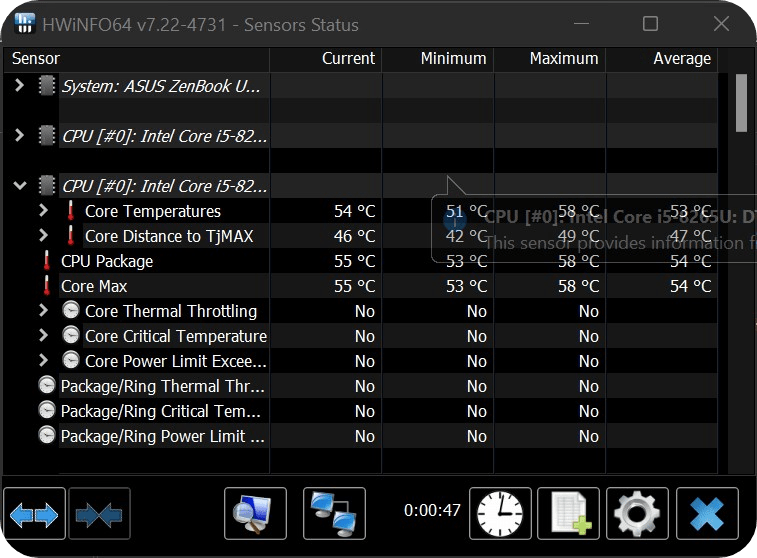The width and height of the screenshot is (757, 558).
Task: Click the clock icon beside Core Power Limit Exceeded
Action: pos(71,361)
